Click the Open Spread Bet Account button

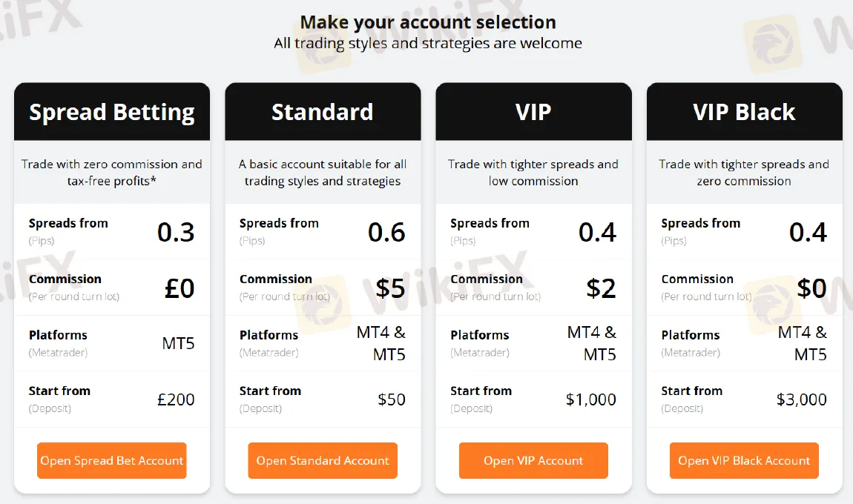111,461
